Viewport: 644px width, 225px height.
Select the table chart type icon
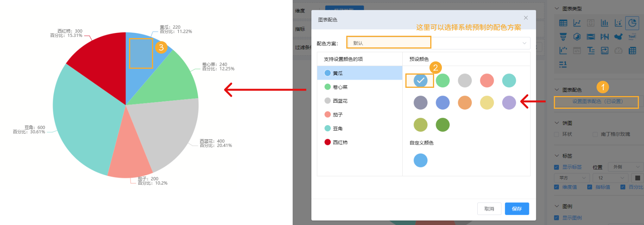point(563,23)
